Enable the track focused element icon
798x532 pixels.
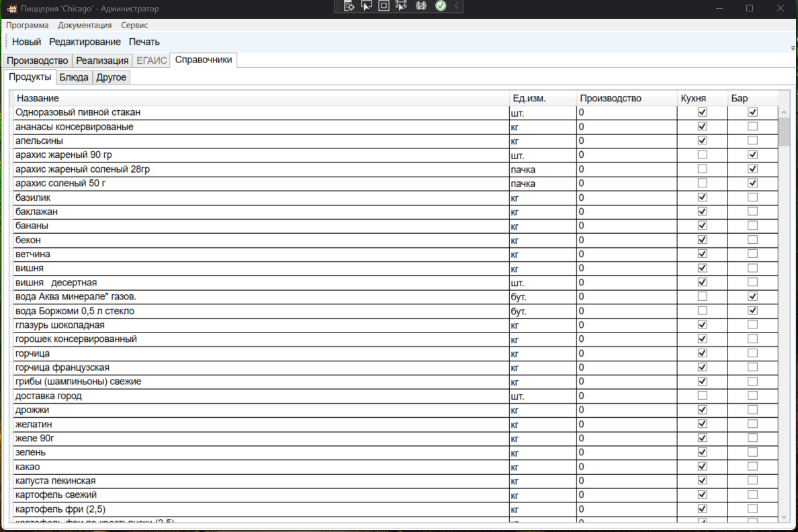coord(401,6)
